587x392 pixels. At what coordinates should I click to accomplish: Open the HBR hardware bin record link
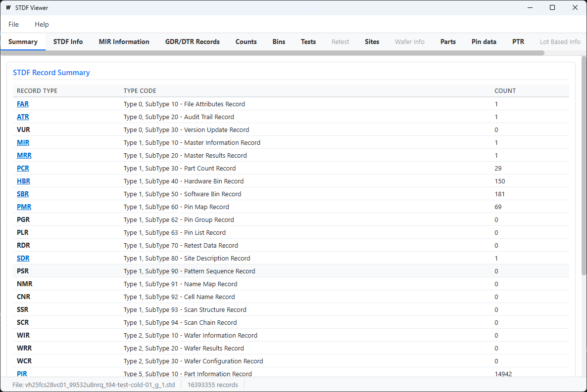click(23, 181)
